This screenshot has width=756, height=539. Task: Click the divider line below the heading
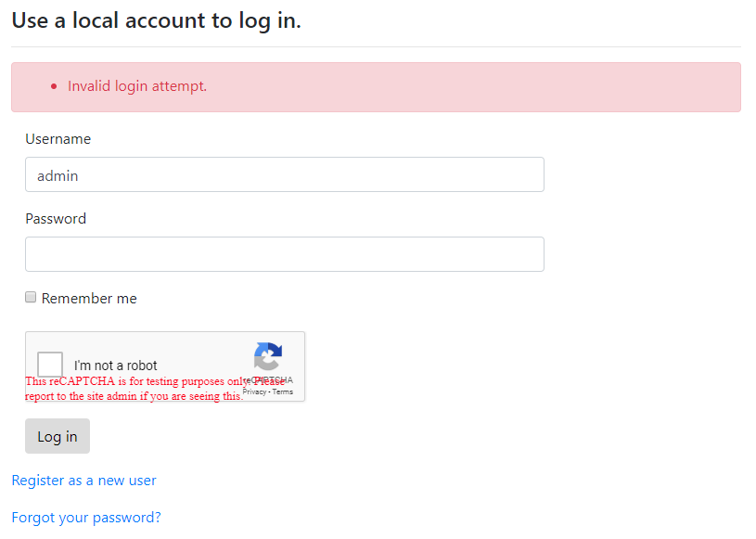click(376, 46)
